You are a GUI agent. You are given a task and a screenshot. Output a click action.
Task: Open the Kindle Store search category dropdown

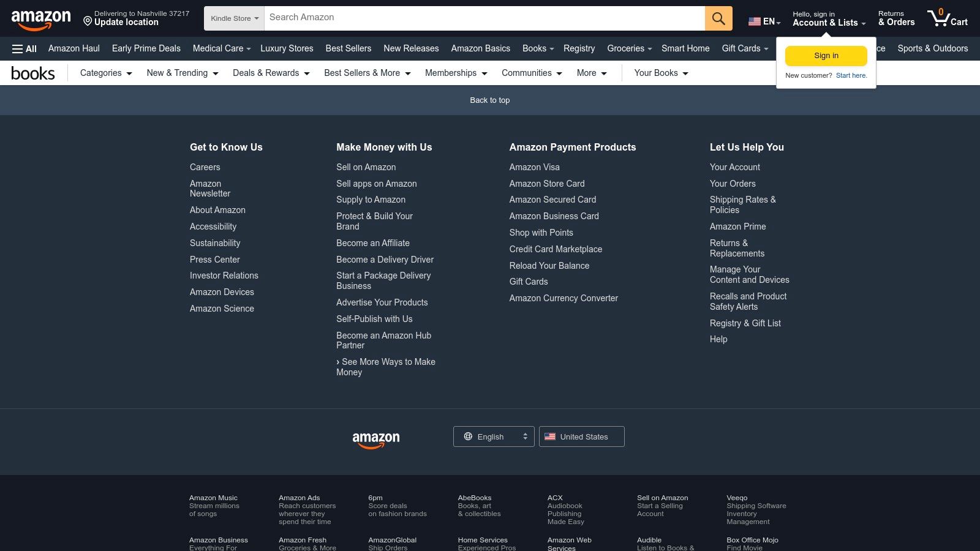click(x=235, y=18)
